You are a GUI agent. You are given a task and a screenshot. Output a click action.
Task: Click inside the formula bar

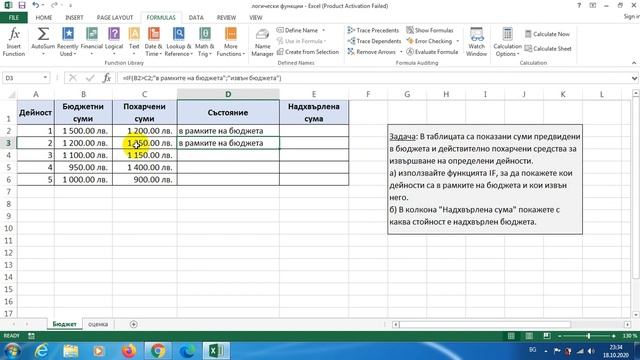point(373,78)
